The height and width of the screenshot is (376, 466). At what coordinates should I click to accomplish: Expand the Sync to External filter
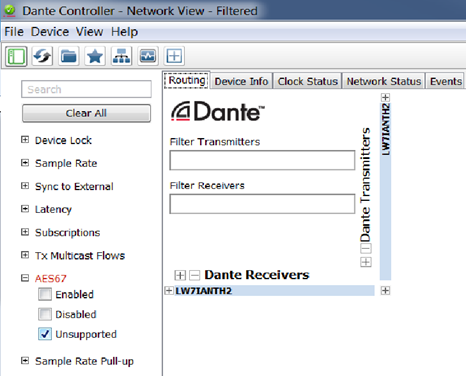point(25,186)
